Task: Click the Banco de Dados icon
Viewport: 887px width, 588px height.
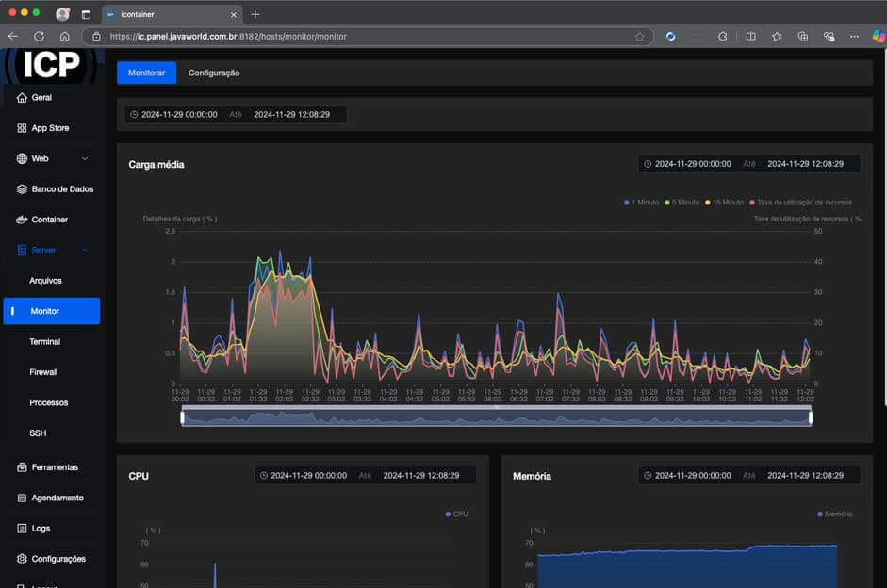Action: click(x=21, y=188)
